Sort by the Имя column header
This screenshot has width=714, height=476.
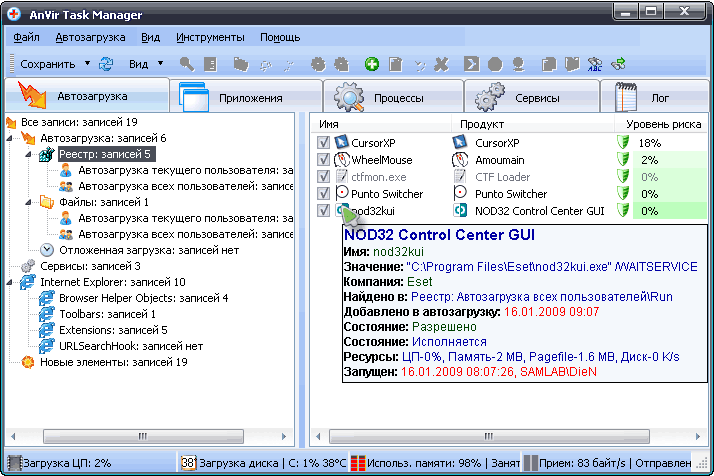pyautogui.click(x=381, y=124)
